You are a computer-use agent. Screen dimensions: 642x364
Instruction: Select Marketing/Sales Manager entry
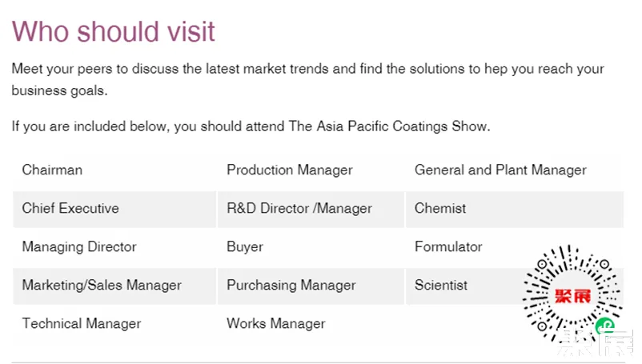click(102, 285)
